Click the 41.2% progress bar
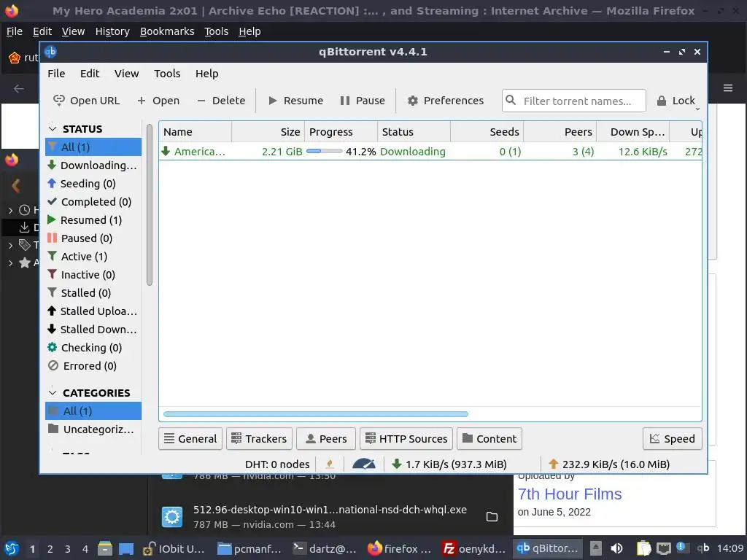Viewport: 747px width, 560px height. pyautogui.click(x=325, y=152)
